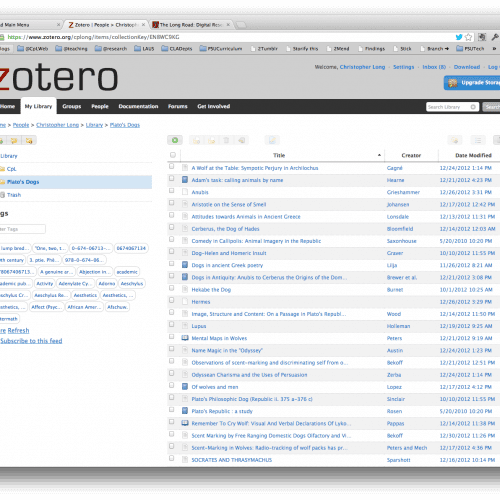Viewport: 500px width, 500px height.
Task: Click the icon beside Remember To Cry Wolf
Action: tap(185, 423)
